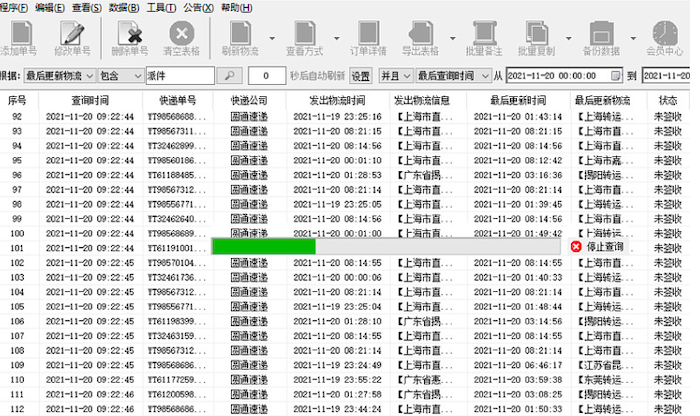
Task: Select row number 101
Action: coord(17,248)
